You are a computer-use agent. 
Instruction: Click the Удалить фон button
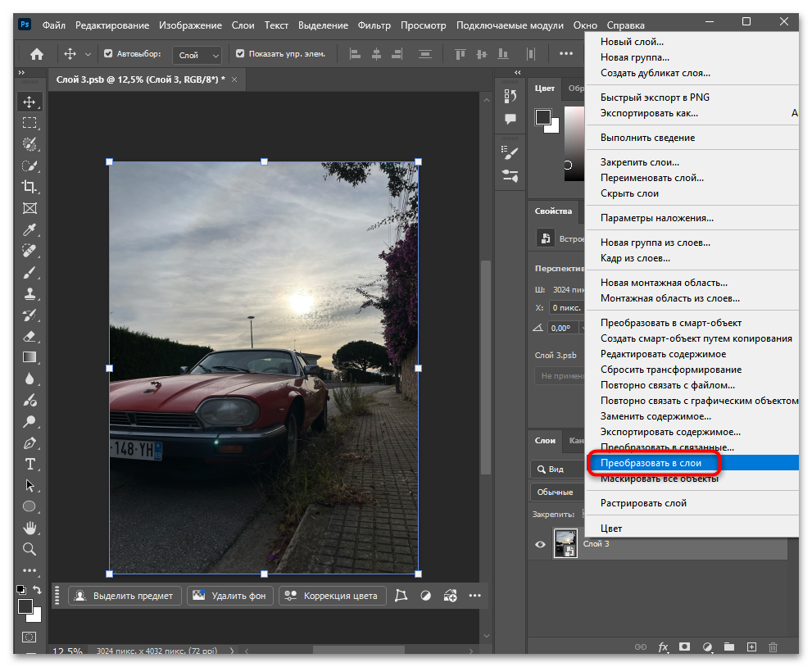coord(229,596)
